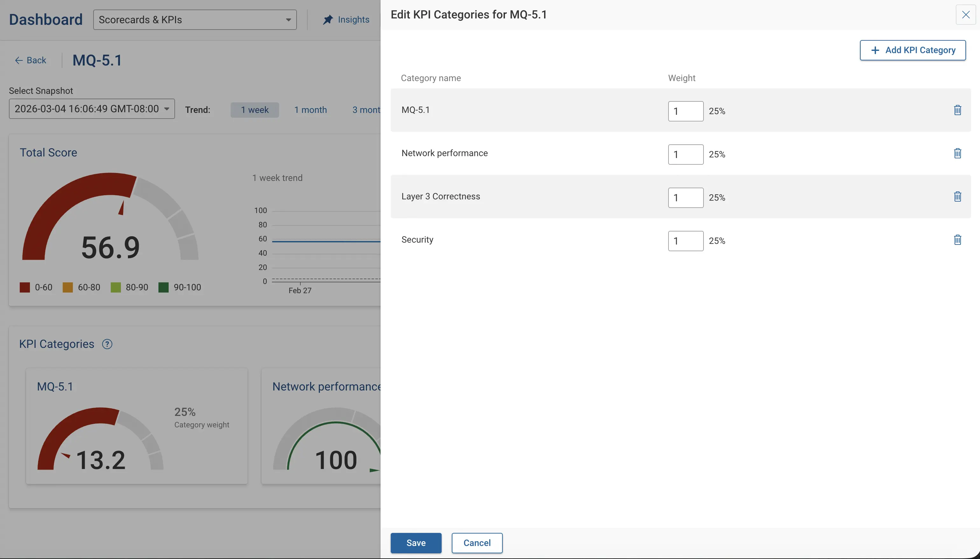Open the Scorecards & KPIs dropdown
This screenshot has height=559, width=980.
[x=195, y=20]
